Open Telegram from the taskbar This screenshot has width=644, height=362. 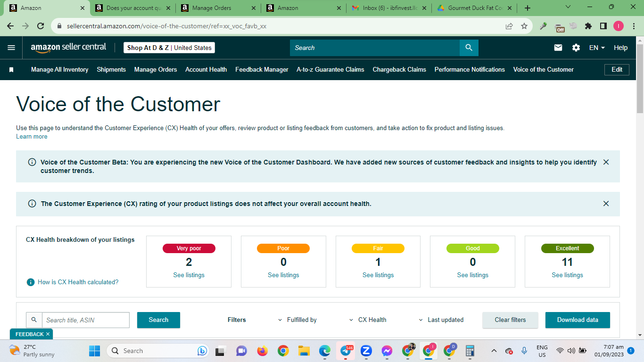coord(346,351)
